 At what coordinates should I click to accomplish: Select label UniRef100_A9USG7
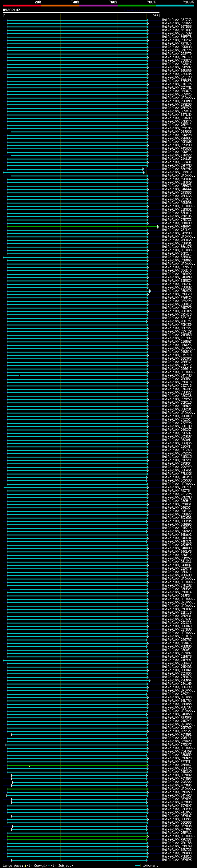click(177, 839)
